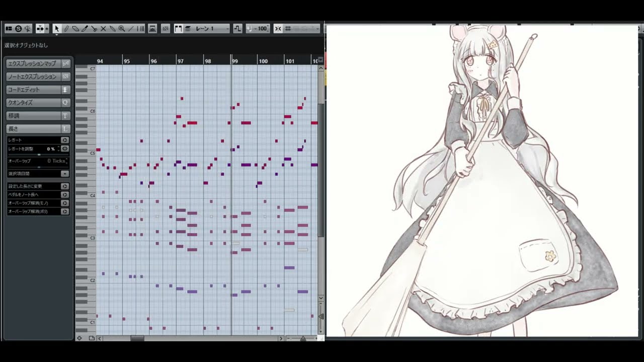Click the horizontal scroll right arrow
This screenshot has width=644, height=362.
281,338
